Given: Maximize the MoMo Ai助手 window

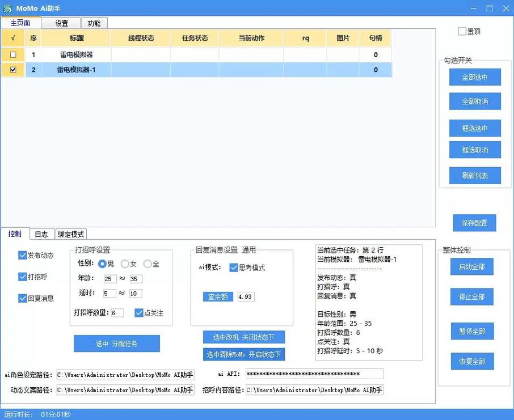Looking at the screenshot, I should pos(490,8).
